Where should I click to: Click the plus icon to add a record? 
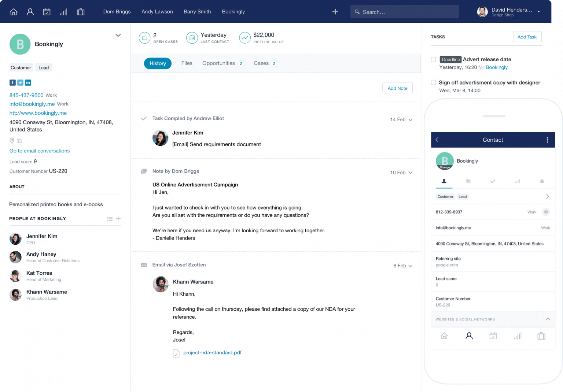click(x=335, y=11)
